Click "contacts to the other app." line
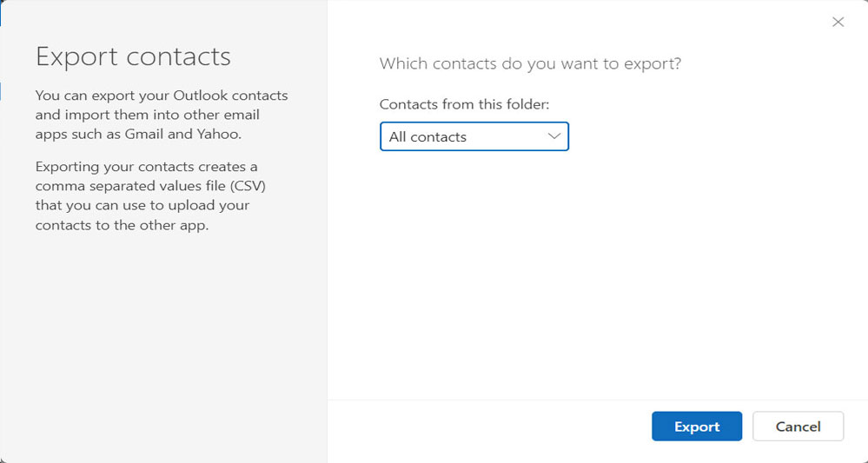The height and width of the screenshot is (463, 868). pos(122,225)
